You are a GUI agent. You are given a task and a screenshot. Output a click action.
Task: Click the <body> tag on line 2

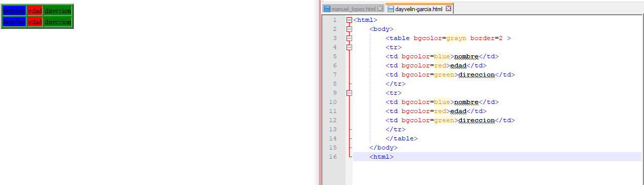click(381, 29)
